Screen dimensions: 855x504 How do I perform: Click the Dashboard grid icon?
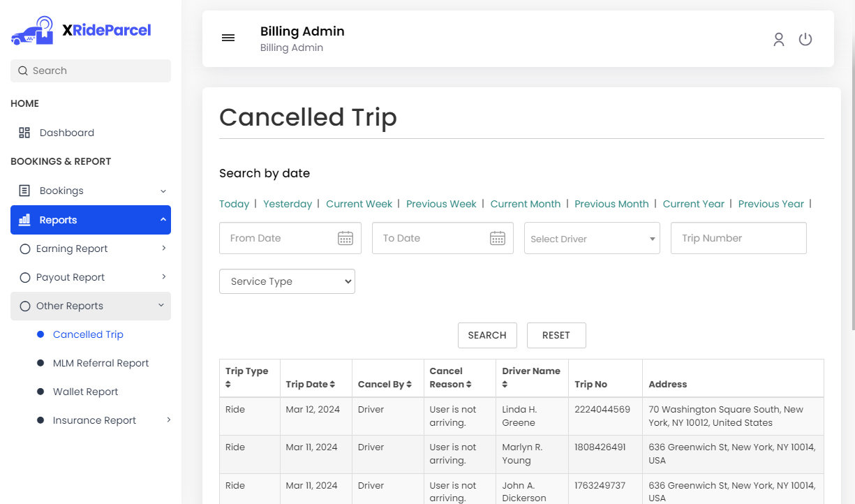[24, 133]
